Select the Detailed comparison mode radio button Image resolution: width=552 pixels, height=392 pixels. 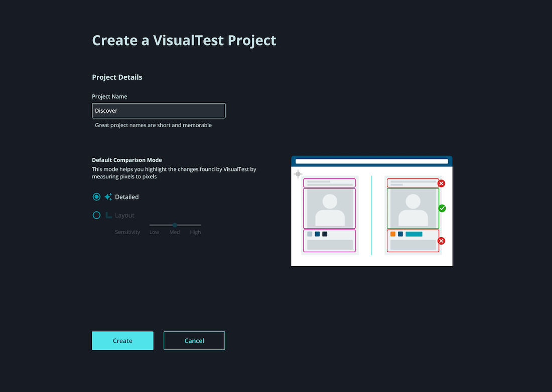tap(96, 197)
